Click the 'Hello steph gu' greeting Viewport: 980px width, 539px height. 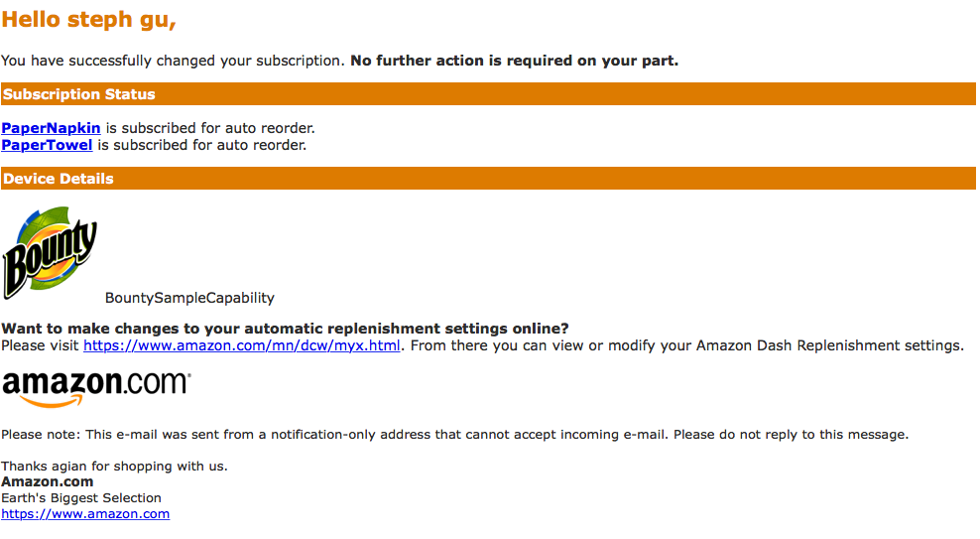click(x=88, y=20)
